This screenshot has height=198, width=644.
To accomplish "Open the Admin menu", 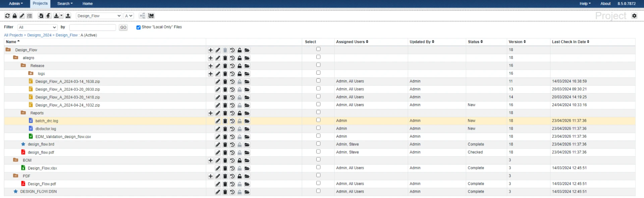I will point(16,4).
